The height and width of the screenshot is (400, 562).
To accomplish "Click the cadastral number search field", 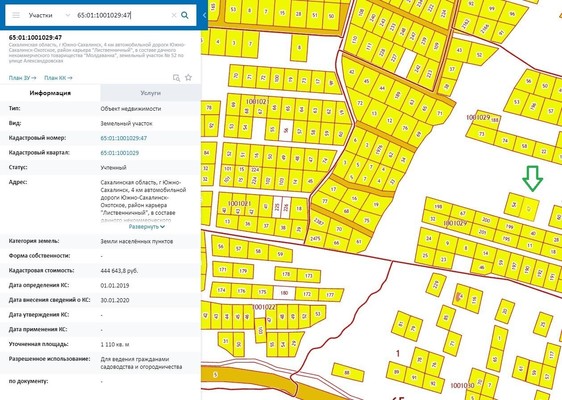I will click(122, 15).
